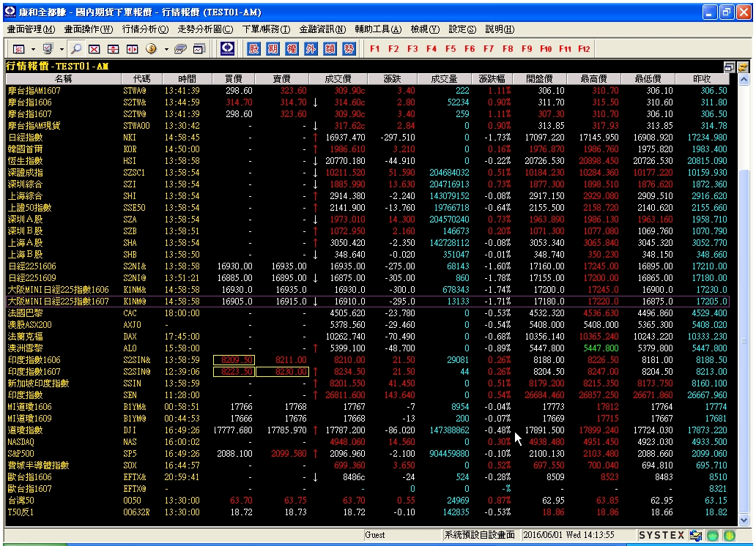Open the 金融資訊(N) menu

[x=322, y=29]
